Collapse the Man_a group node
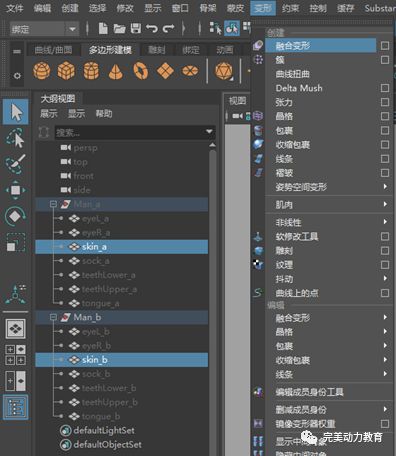The height and width of the screenshot is (456, 396). pos(53,204)
